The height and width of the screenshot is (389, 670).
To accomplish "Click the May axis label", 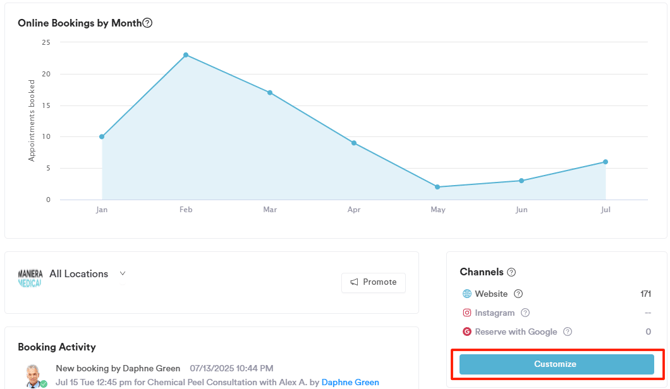I will pyautogui.click(x=438, y=209).
